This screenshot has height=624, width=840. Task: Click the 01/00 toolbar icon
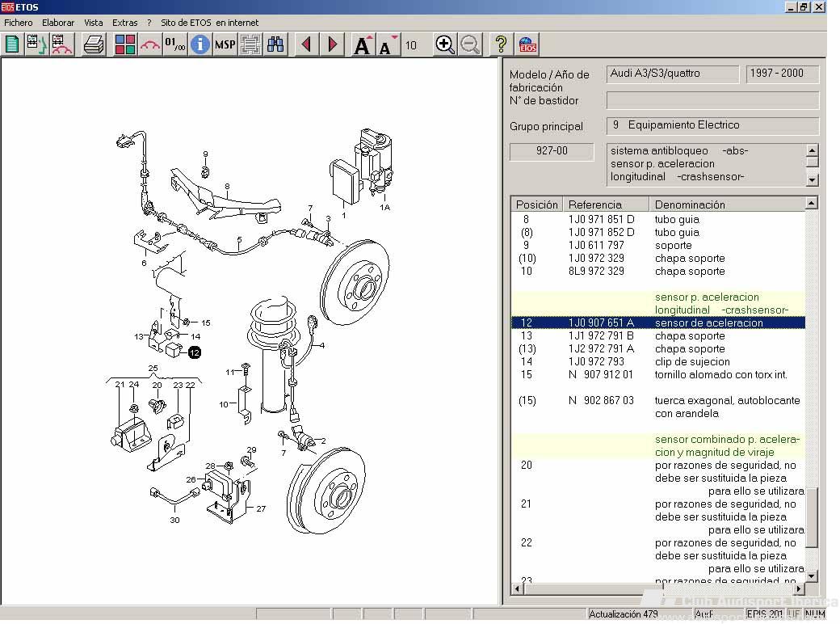174,44
